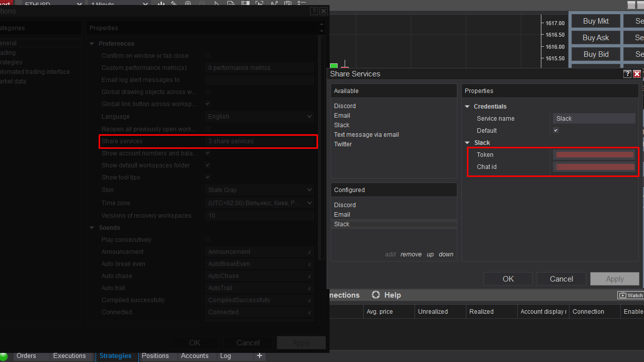644x362 pixels.
Task: Clear the Auto chase sound with its x icon
Action: pos(309,277)
